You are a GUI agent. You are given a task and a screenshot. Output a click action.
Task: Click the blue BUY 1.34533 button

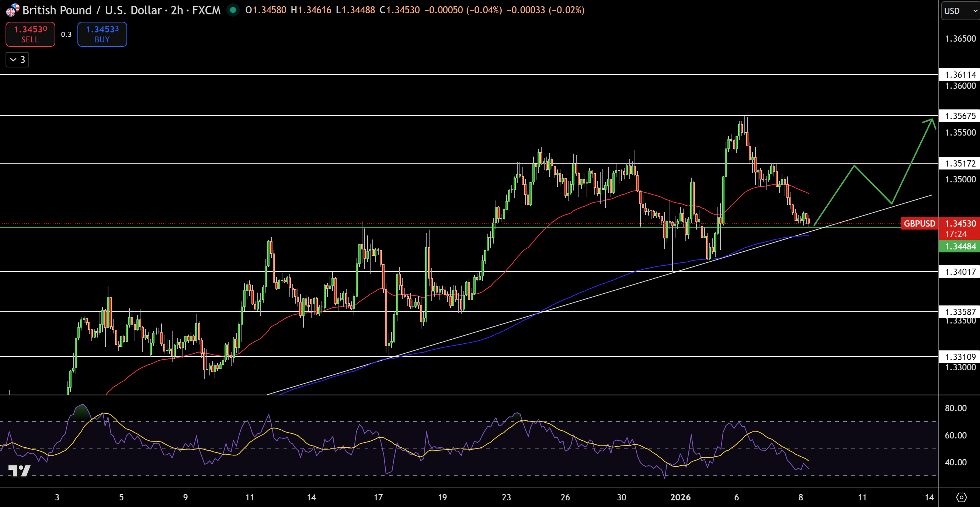pos(102,34)
